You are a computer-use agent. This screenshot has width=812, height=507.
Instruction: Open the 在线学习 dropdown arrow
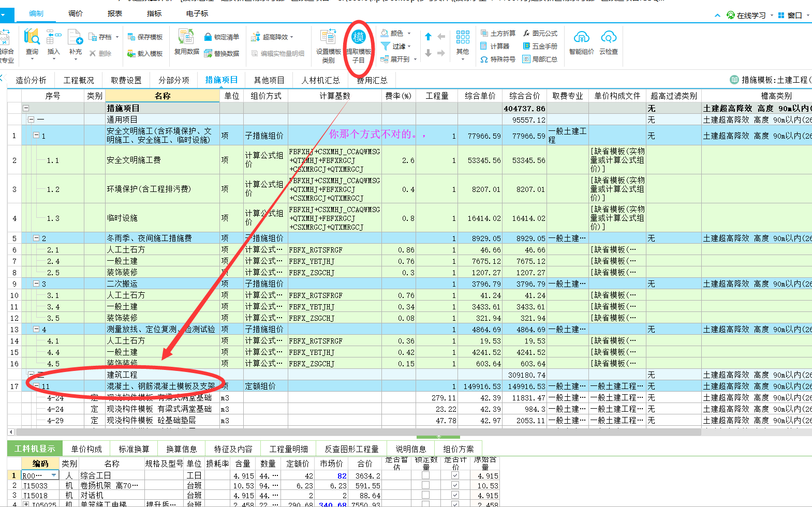pos(772,16)
